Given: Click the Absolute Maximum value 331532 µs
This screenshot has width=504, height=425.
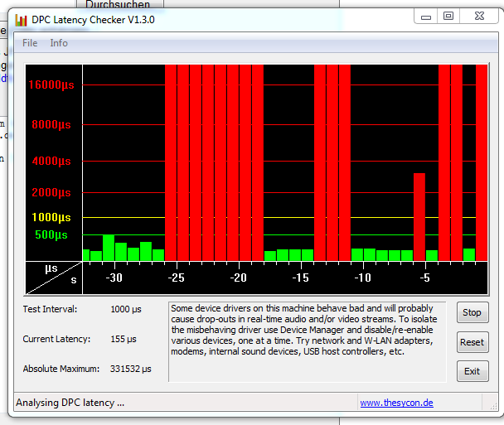Looking at the screenshot, I should click(131, 369).
